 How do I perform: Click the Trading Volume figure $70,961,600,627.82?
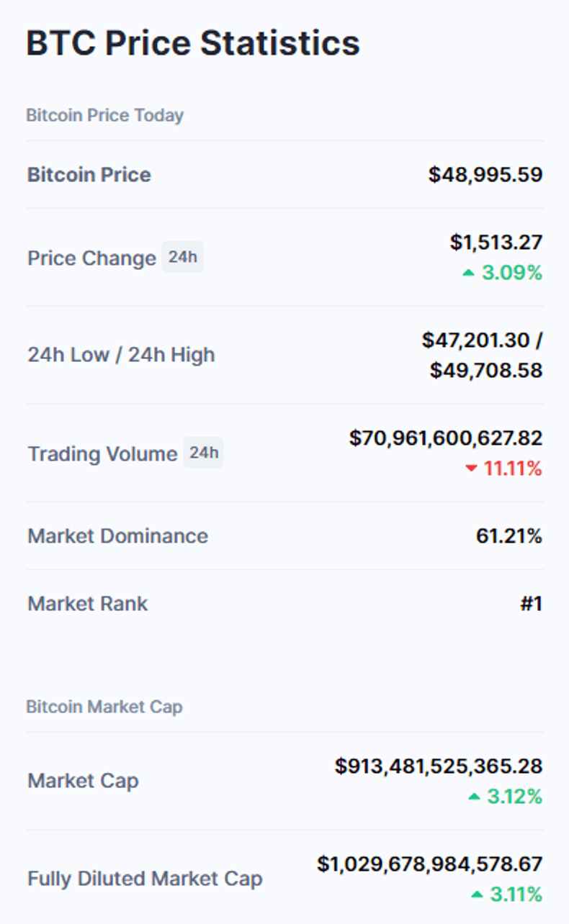point(445,438)
